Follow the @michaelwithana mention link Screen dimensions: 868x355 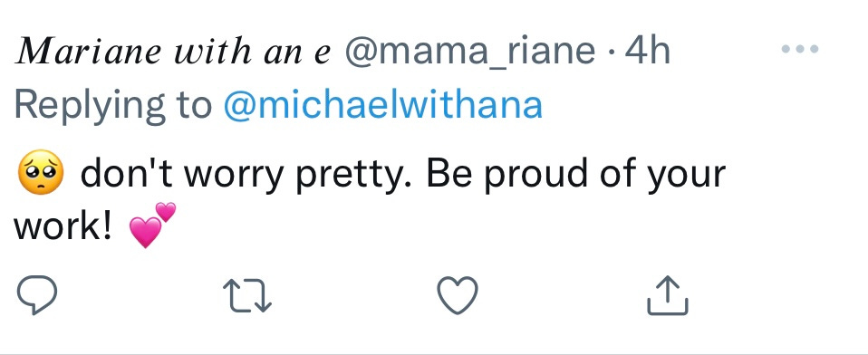click(x=383, y=104)
